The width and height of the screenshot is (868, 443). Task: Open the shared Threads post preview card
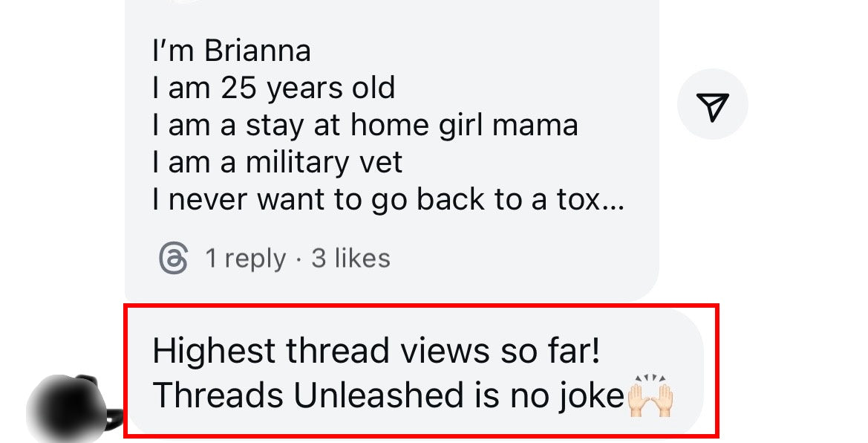392,151
